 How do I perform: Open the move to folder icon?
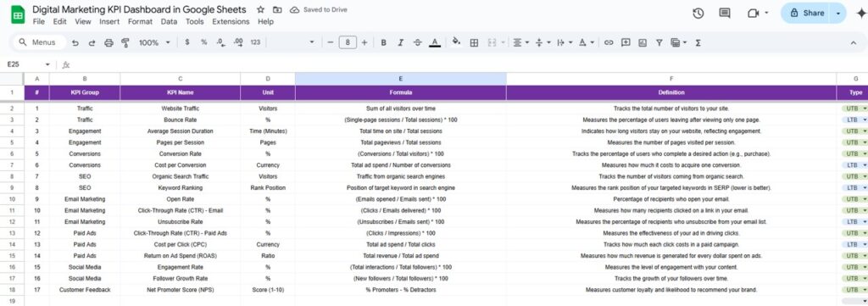277,10
